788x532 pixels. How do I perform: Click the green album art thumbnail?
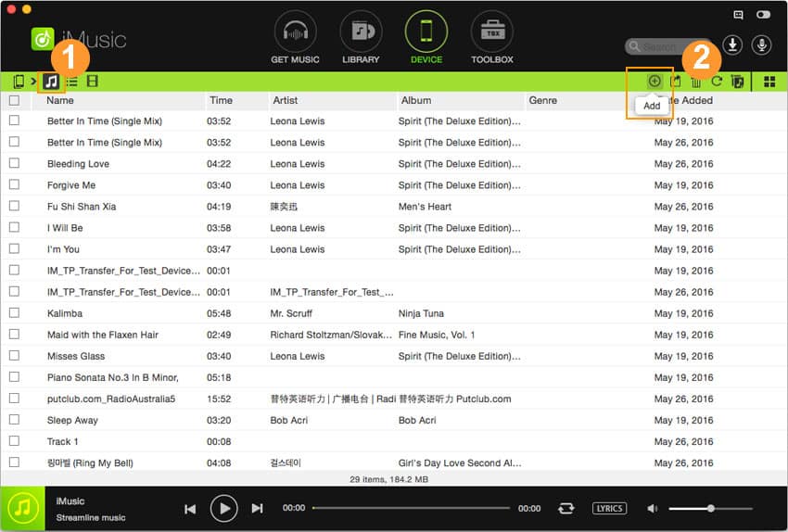tap(22, 509)
